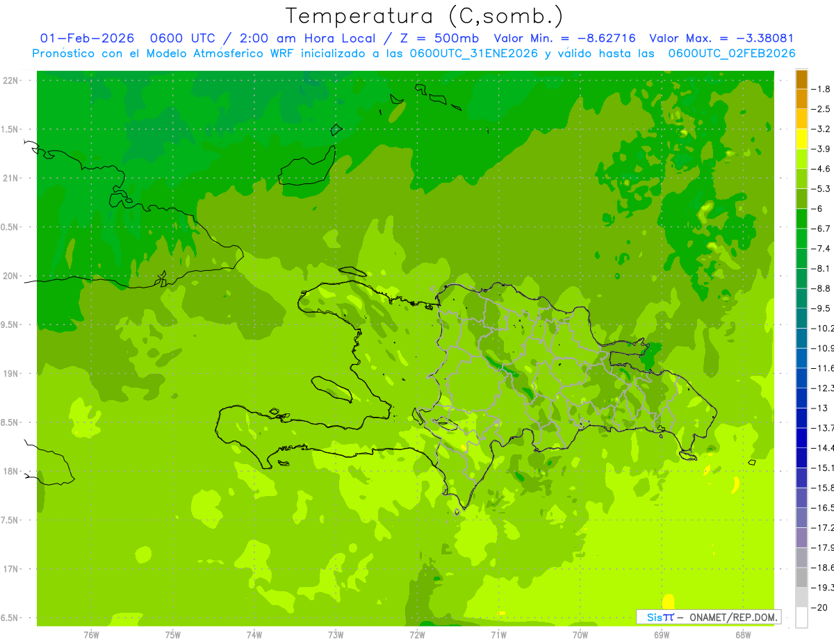Click the gold swatch between -2.5 and -3.2
Screen dimensions: 834x644
(801, 119)
